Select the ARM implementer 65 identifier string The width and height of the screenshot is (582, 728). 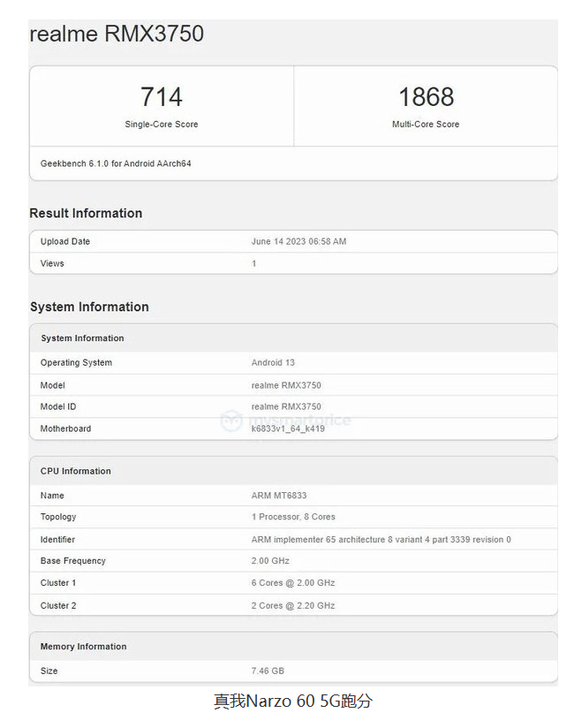(x=381, y=540)
